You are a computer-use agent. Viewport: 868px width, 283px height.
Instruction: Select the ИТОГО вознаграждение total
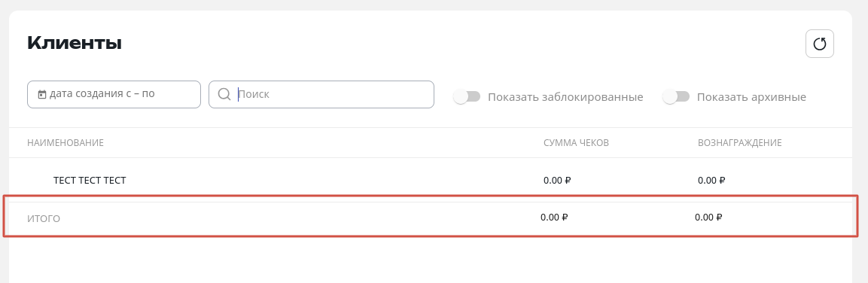click(x=708, y=217)
